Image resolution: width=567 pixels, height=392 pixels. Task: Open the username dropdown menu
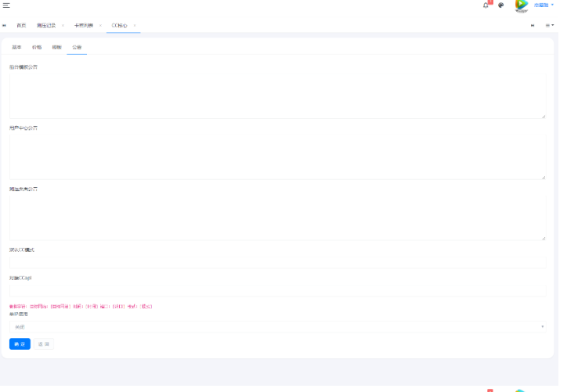544,5
